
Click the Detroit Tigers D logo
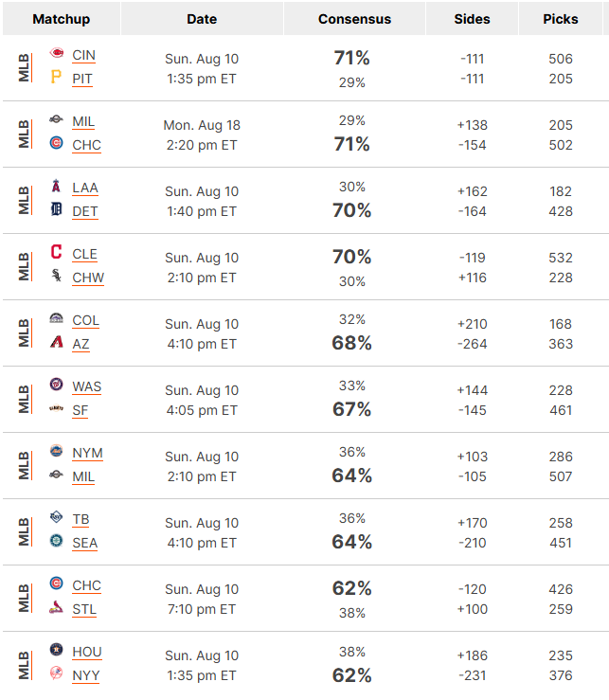pyautogui.click(x=56, y=209)
